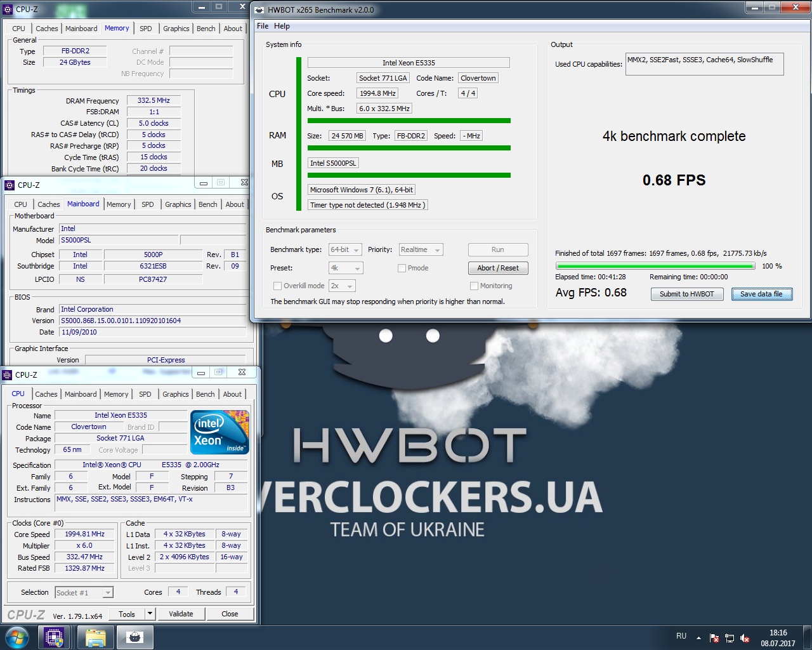
Task: Open About tab in bottom CPU-Z window
Action: tap(232, 394)
